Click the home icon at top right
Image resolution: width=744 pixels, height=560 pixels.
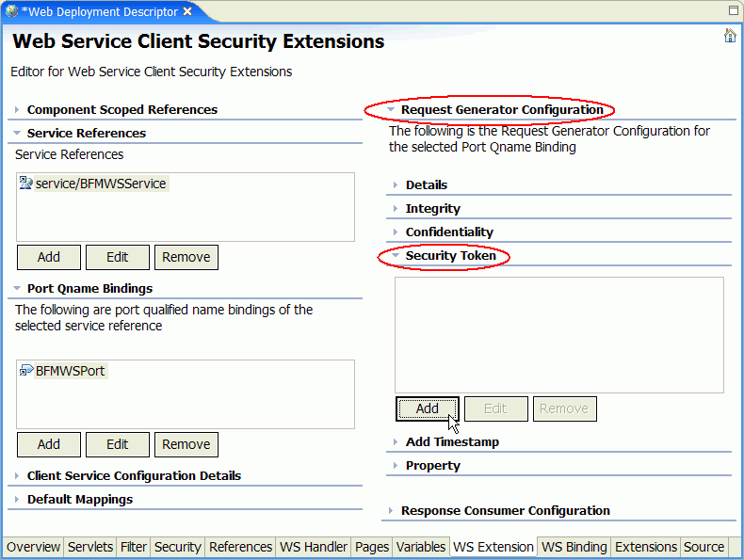(x=730, y=36)
